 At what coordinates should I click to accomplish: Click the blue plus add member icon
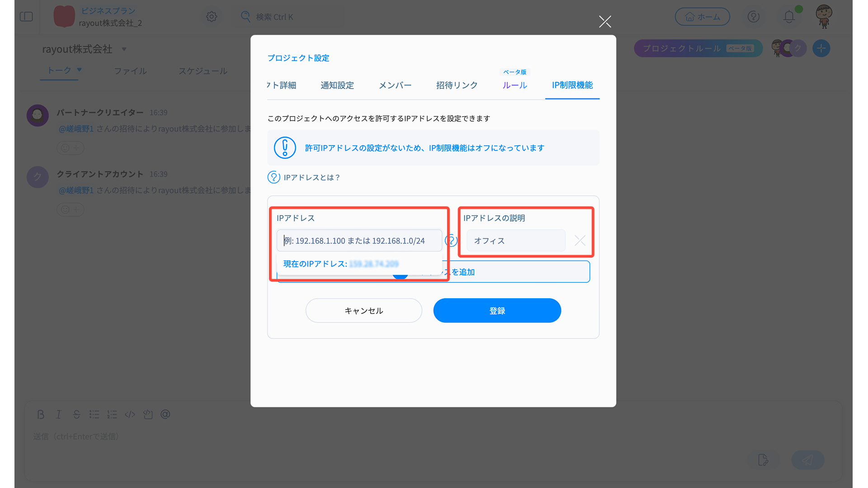[x=821, y=48]
